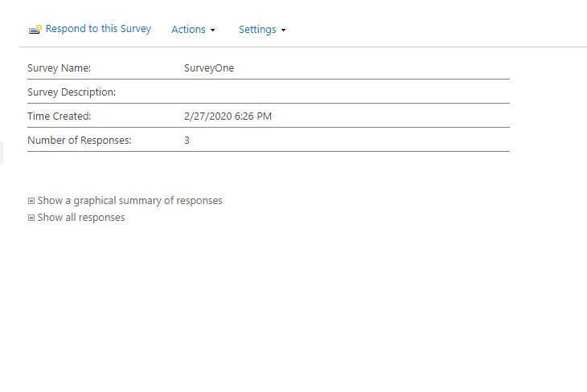Viewport: 587px width, 392px height.
Task: Open the Actions menu
Action: [188, 30]
